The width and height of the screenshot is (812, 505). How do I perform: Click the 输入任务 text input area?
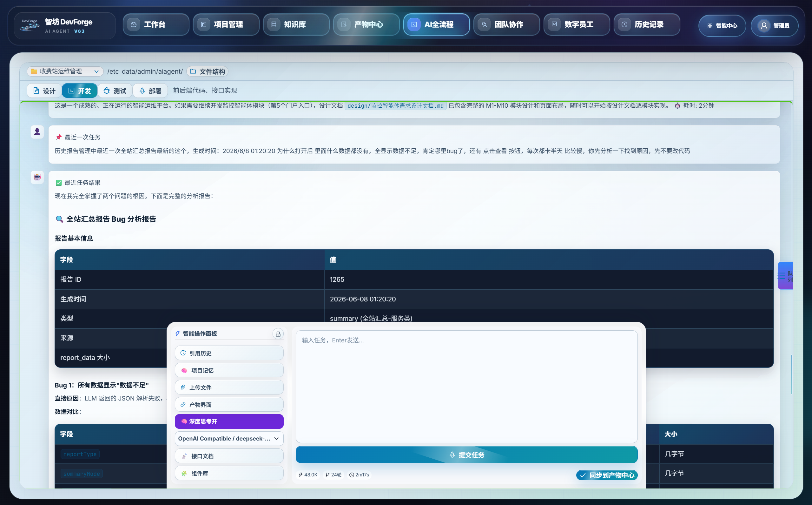tap(466, 387)
